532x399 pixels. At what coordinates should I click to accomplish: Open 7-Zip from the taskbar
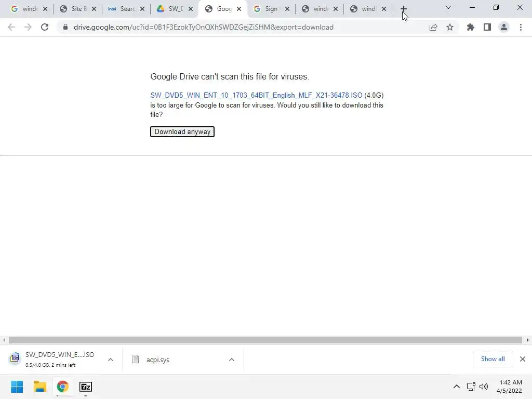[86, 387]
